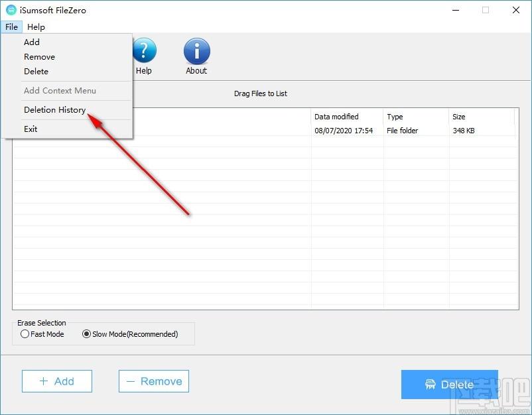Choose Remove from the File menu
Screen dimensions: 532x415
[39, 57]
